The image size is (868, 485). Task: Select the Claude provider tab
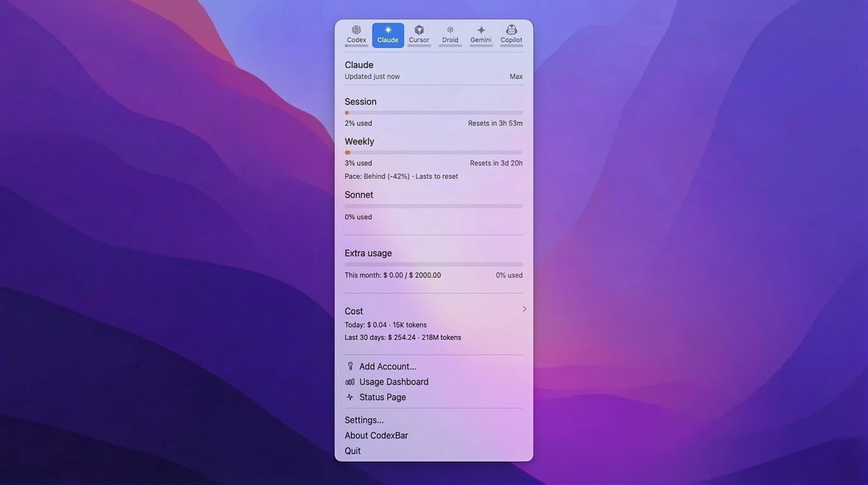(388, 35)
